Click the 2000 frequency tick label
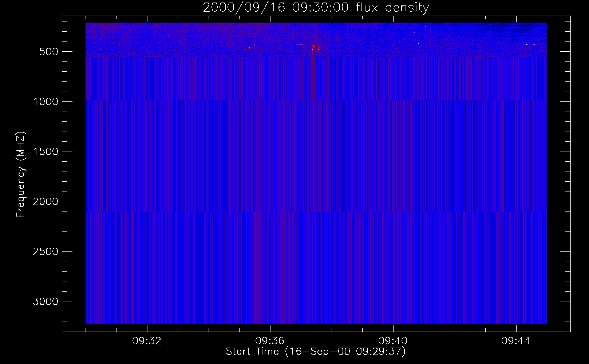This screenshot has height=364, width=589. [46, 201]
